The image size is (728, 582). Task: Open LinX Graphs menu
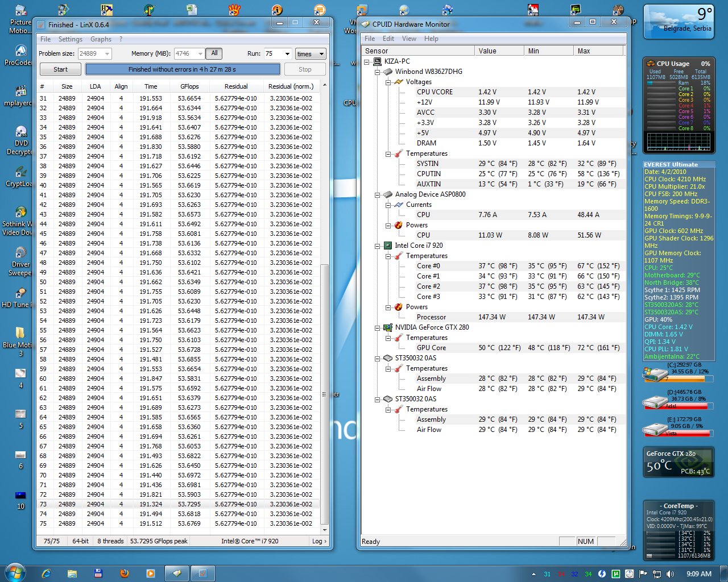pos(101,39)
